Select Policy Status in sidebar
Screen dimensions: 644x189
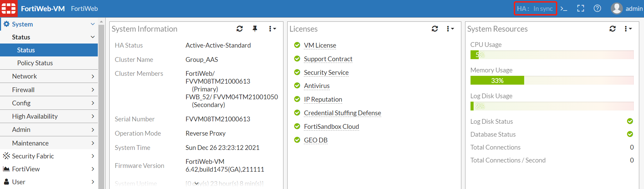click(x=35, y=63)
